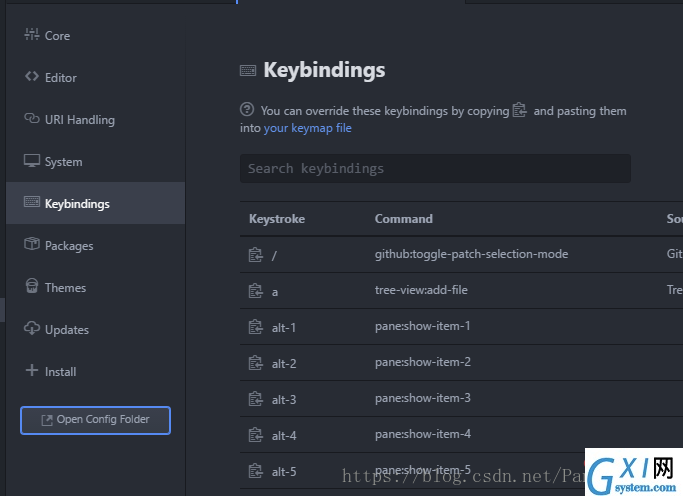Click the keyboard icon beside sidebar Keybindings

[x=32, y=202]
